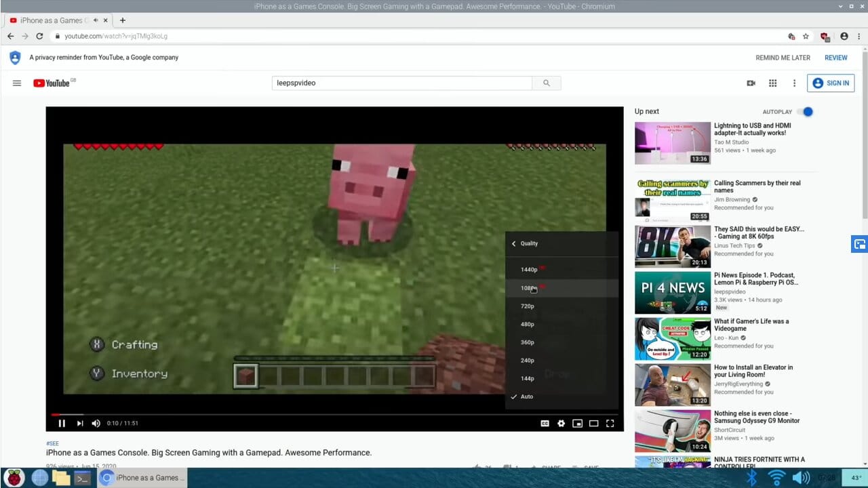Screen dimensions: 868x488
Task: Switch the player to theater mode
Action: [593, 422]
